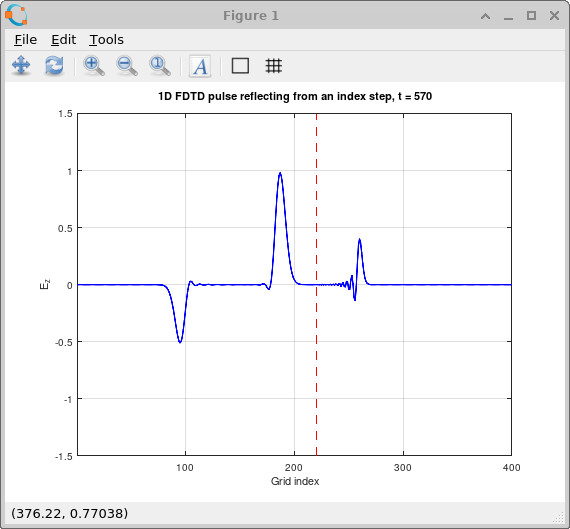Click the y-axis tick label 1.5
The height and width of the screenshot is (529, 570).
65,114
